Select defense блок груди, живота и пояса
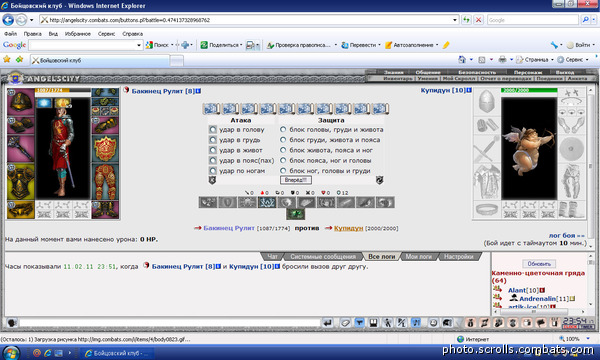600x360 pixels. tap(283, 140)
